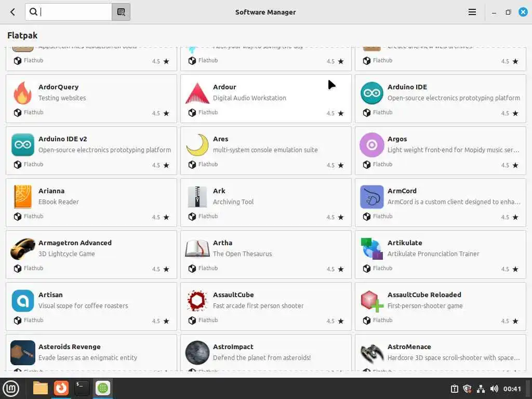Click the Flathub package icon on Ark card
532x399 pixels.
[x=192, y=217]
